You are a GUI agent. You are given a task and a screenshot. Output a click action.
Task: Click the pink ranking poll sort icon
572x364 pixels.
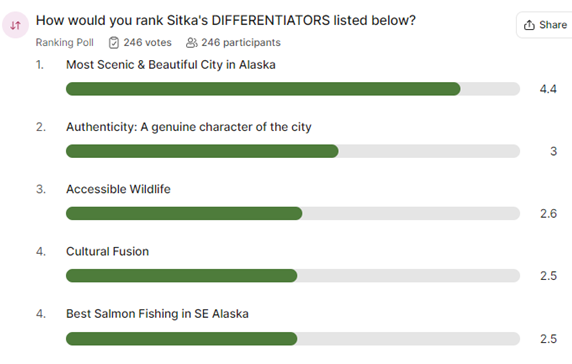tap(15, 25)
